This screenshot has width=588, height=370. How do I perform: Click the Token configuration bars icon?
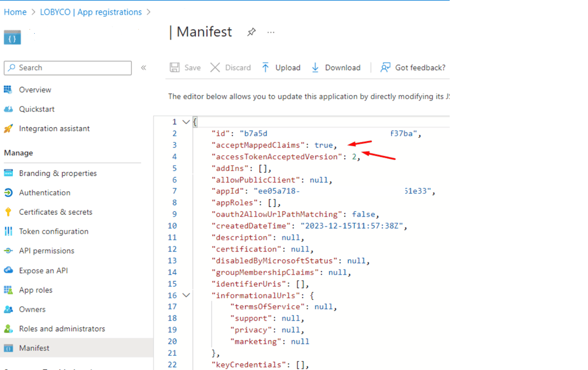coord(8,231)
